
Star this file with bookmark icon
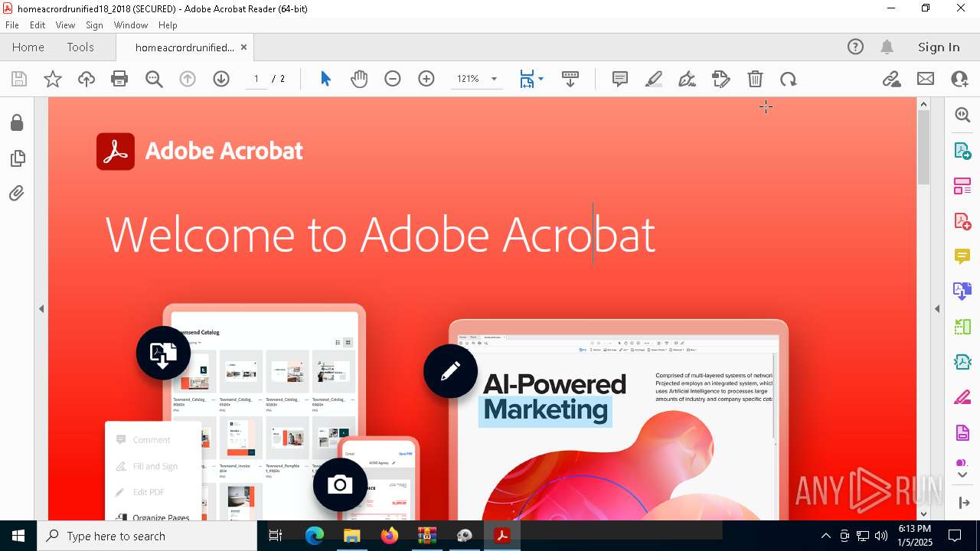coord(53,79)
